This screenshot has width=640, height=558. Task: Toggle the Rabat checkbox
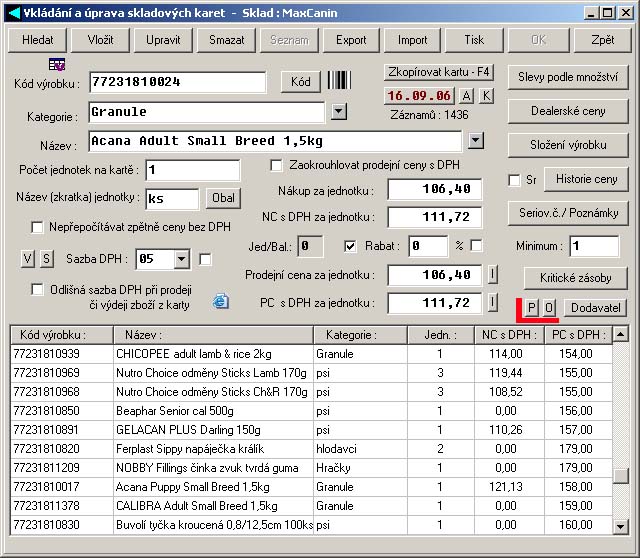351,246
